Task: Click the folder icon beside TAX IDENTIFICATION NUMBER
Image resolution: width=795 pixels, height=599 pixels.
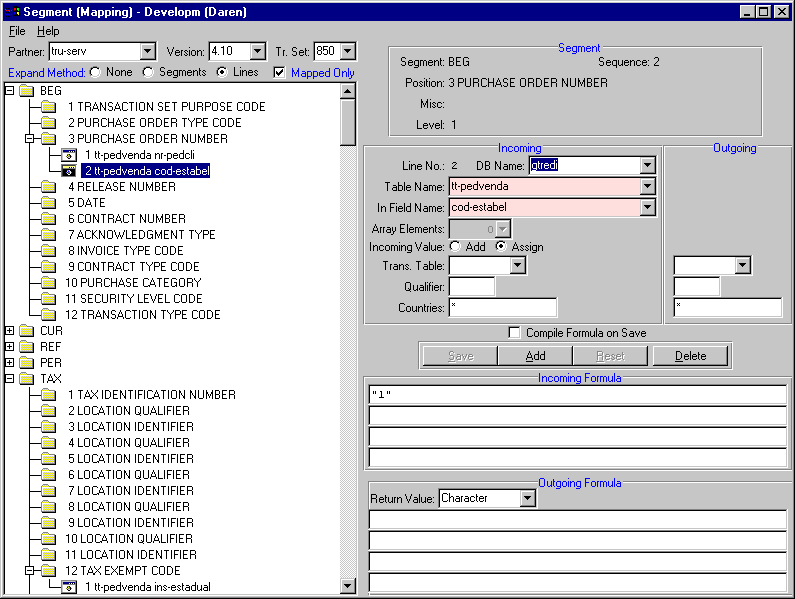Action: point(48,395)
